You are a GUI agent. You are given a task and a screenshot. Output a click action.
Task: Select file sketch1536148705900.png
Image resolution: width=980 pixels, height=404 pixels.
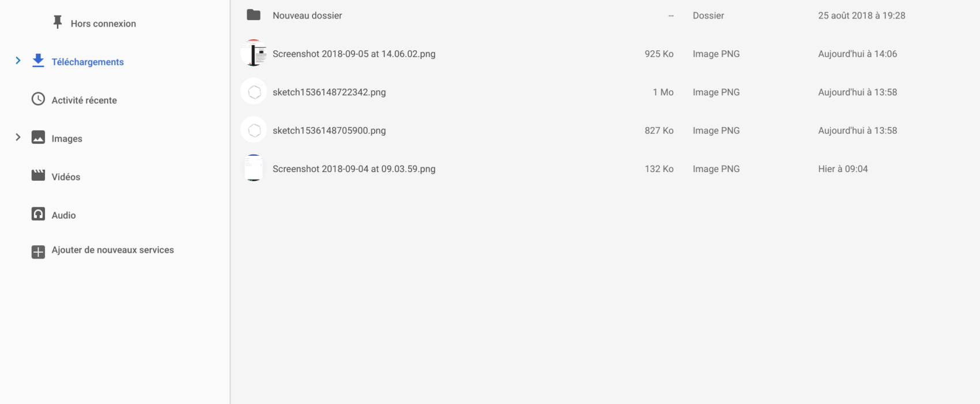tap(329, 130)
